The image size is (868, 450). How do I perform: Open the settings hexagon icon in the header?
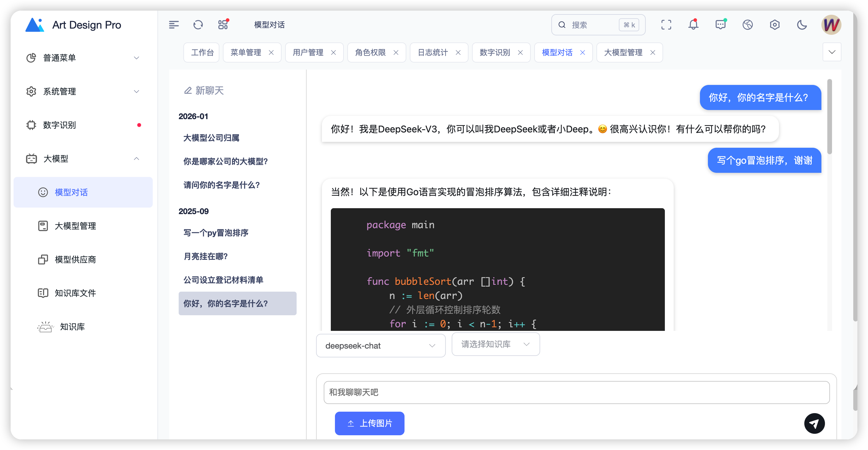coord(775,24)
